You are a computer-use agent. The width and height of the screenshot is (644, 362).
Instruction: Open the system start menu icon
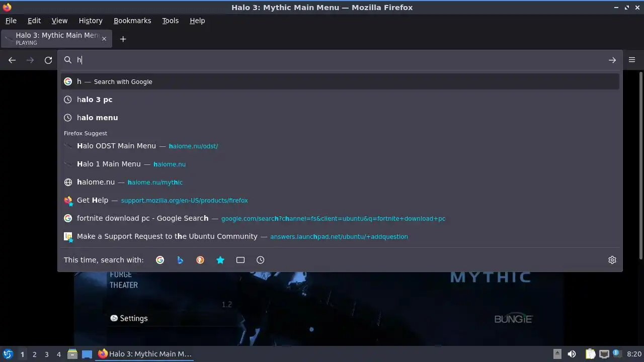[x=8, y=354]
